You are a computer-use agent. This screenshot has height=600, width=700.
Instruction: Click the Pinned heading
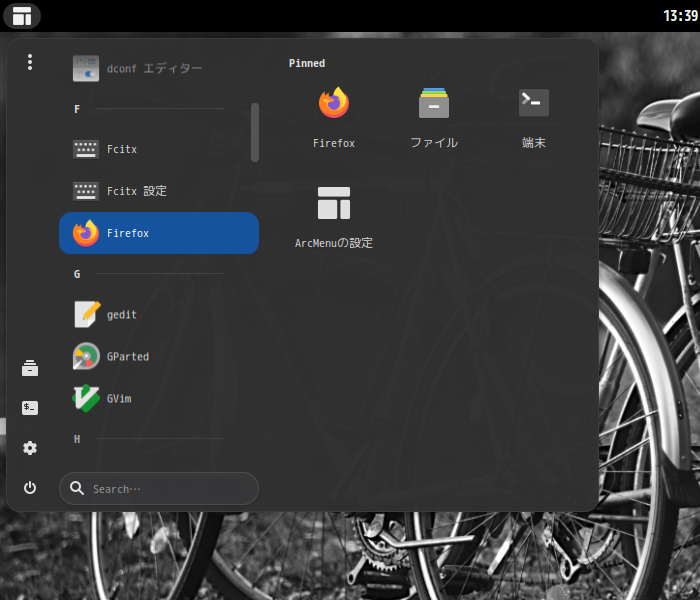307,63
